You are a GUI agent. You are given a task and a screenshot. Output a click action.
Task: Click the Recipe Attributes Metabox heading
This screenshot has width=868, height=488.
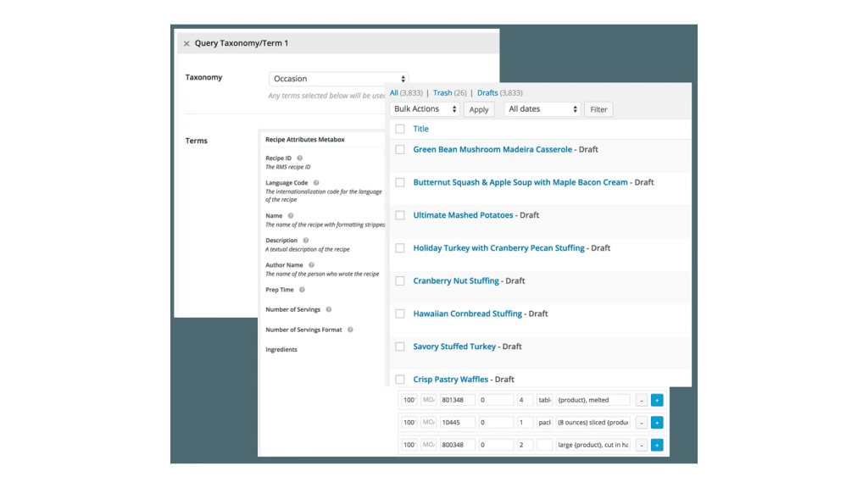coord(305,140)
